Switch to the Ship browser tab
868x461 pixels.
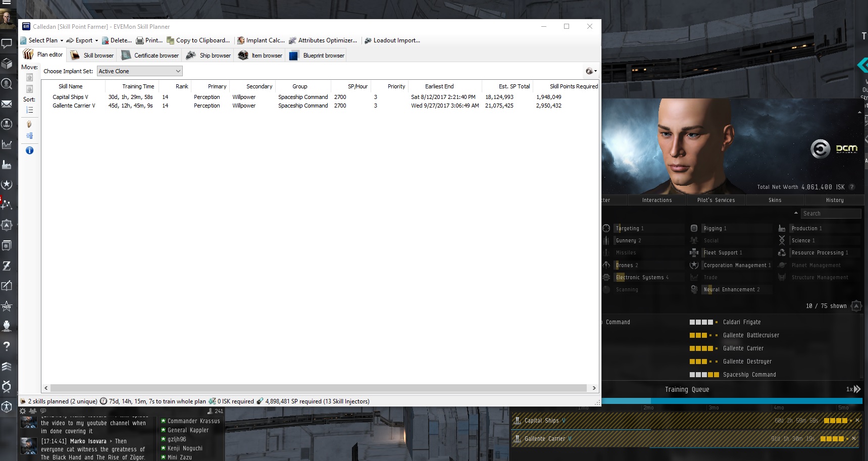(209, 56)
